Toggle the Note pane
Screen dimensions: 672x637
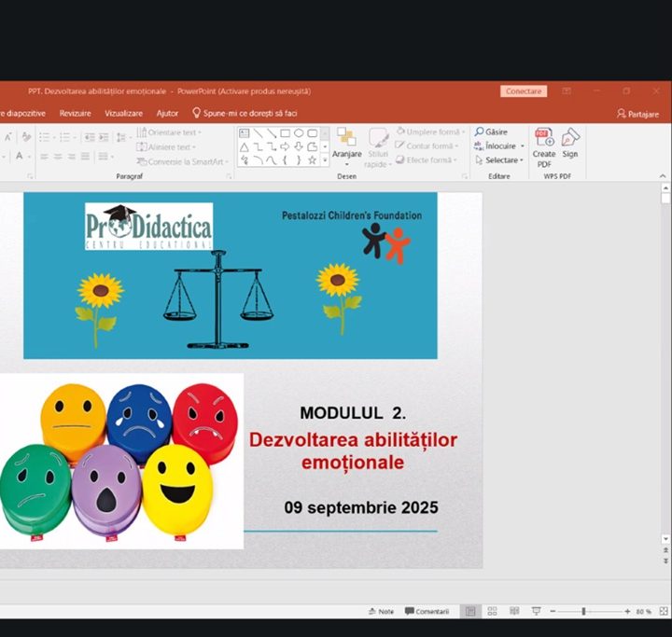[x=381, y=611]
